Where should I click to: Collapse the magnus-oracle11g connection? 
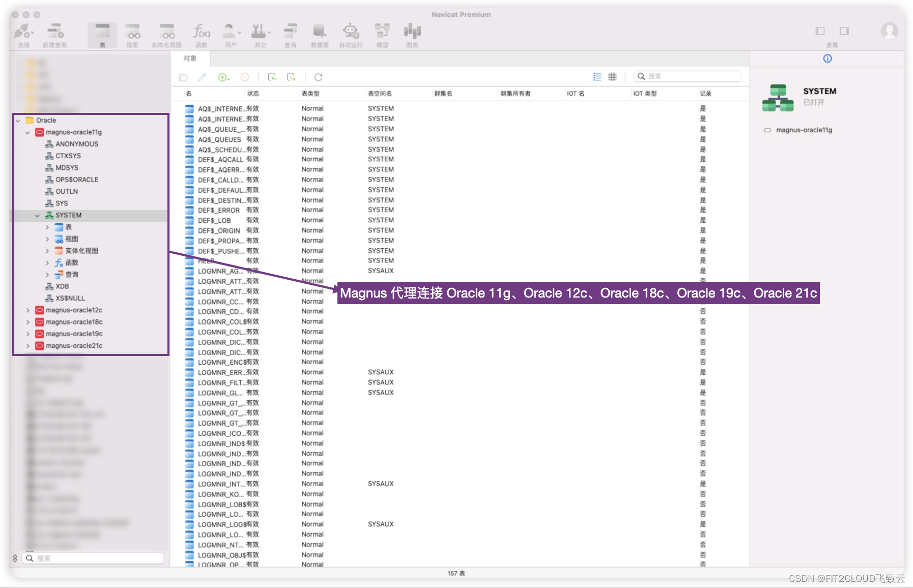28,132
